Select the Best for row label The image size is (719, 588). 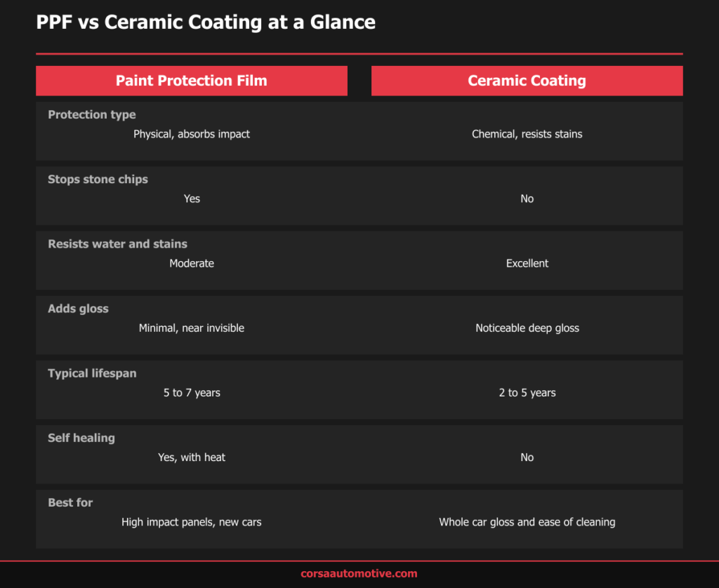coord(70,502)
